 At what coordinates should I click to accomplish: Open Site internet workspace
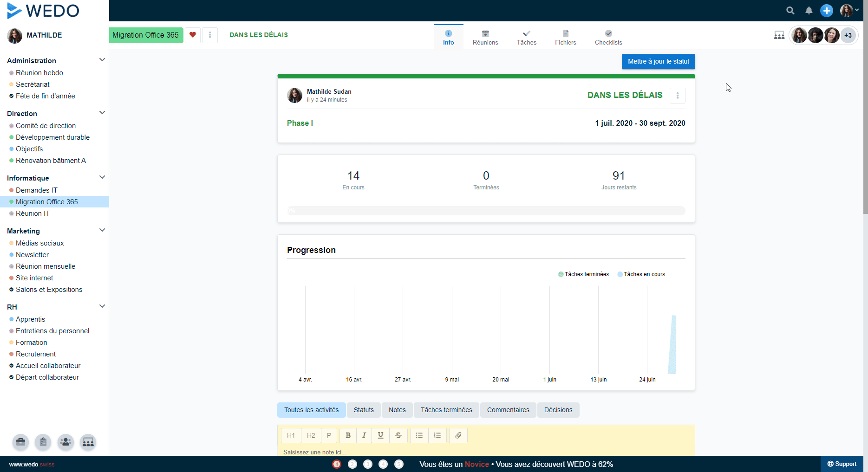point(34,278)
